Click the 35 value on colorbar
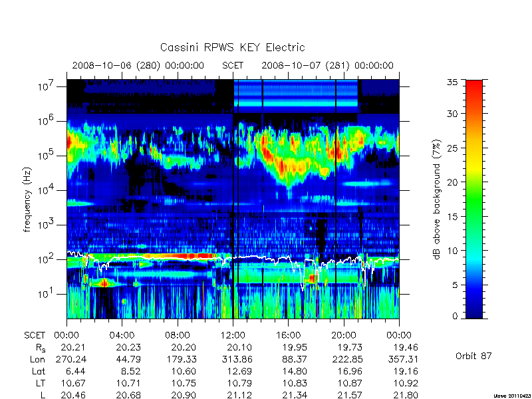532x399 pixels. 452,82
